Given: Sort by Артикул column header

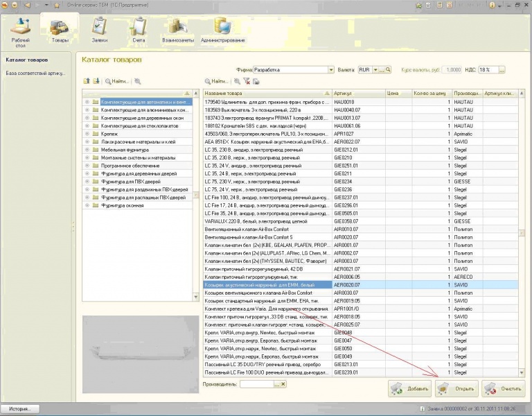Looking at the screenshot, I should pyautogui.click(x=359, y=93).
